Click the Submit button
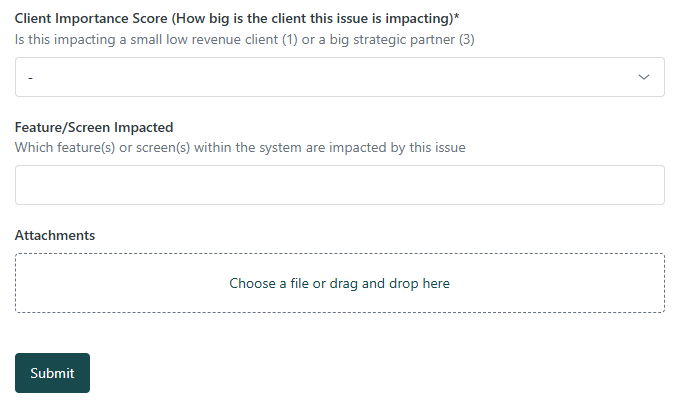 [x=52, y=373]
